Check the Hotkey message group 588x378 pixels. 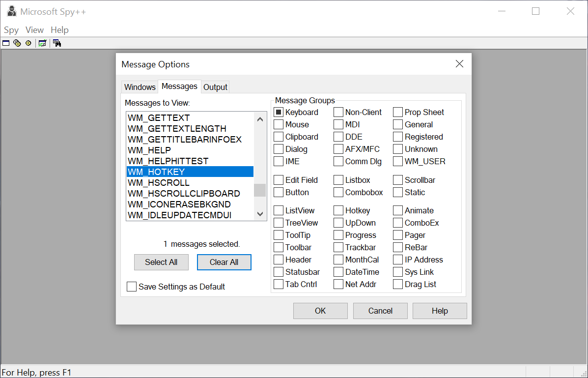pos(338,210)
